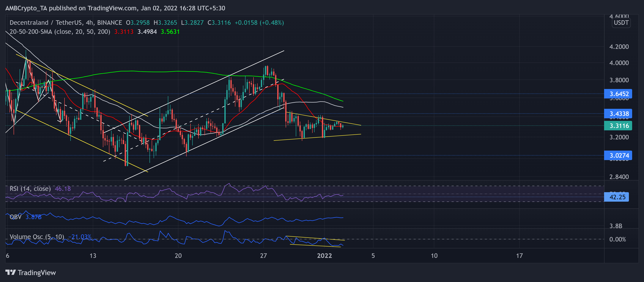The height and width of the screenshot is (282, 644).
Task: Click the TradingView logo icon
Action: point(11,272)
